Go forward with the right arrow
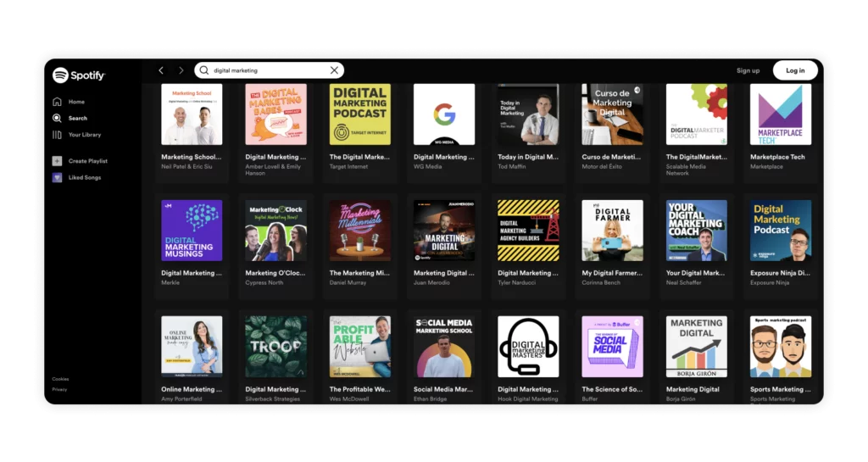 [x=181, y=70]
